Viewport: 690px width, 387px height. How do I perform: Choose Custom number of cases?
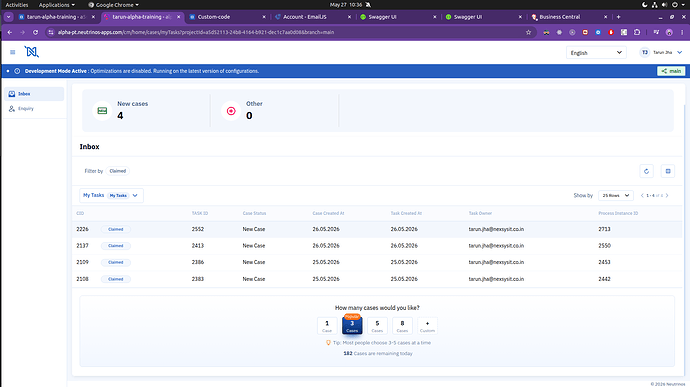[x=427, y=326]
